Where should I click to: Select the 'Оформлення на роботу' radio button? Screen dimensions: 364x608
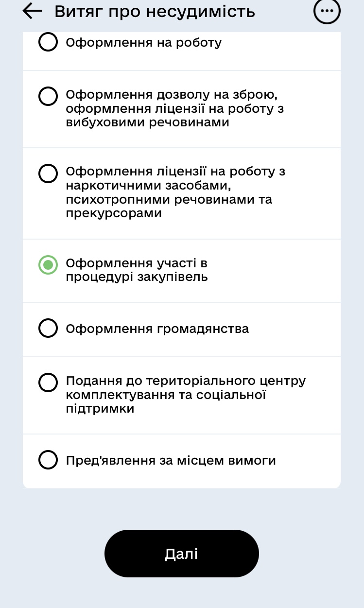click(48, 43)
